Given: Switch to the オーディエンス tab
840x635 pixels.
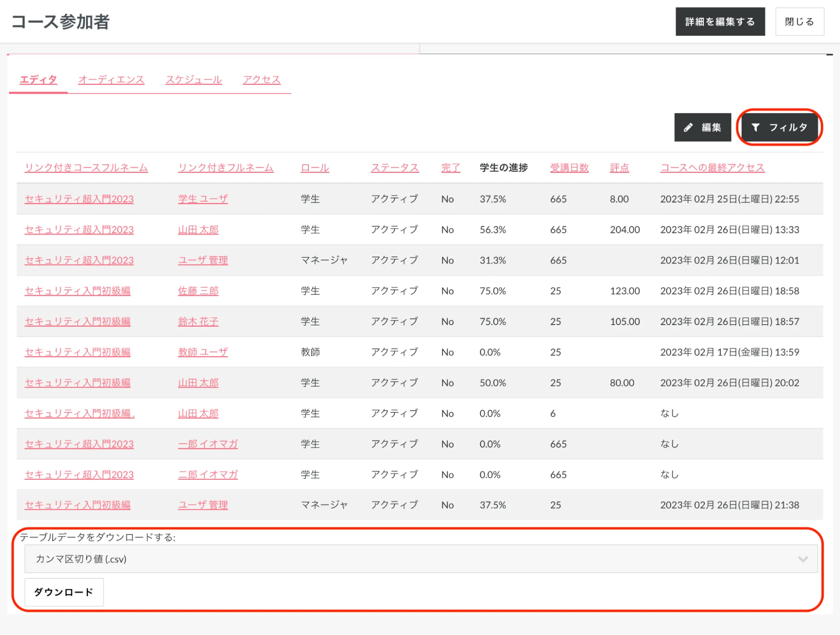Looking at the screenshot, I should (x=111, y=79).
